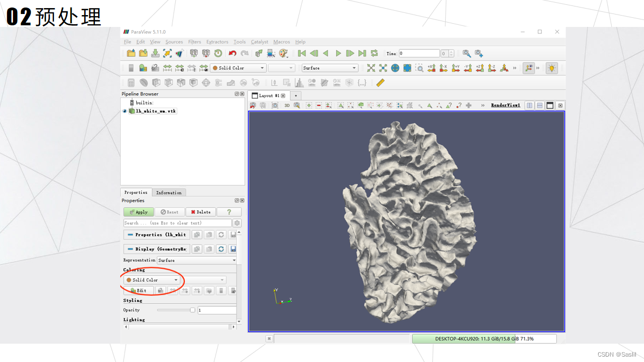Toggle the 3D interaction mode button
The height and width of the screenshot is (362, 644).
pos(287,105)
